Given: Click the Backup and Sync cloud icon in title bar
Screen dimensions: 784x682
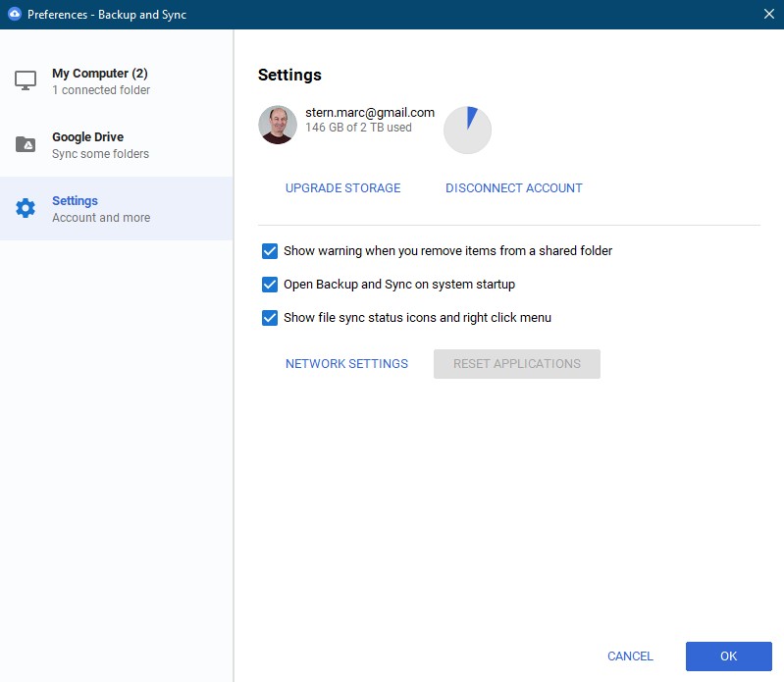Looking at the screenshot, I should [x=15, y=14].
